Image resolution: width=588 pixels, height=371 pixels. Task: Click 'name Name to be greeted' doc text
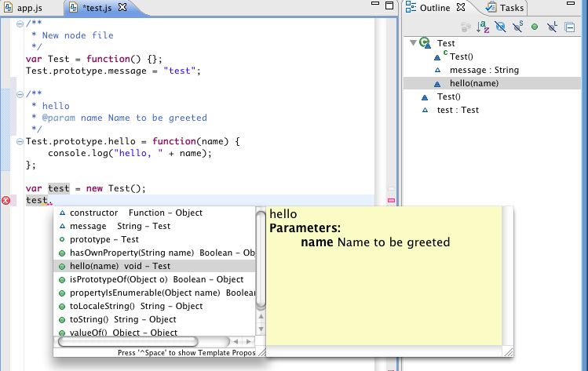[x=375, y=242]
